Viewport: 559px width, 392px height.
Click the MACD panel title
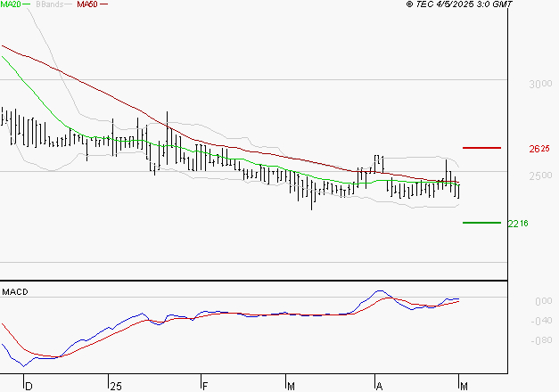coord(15,291)
